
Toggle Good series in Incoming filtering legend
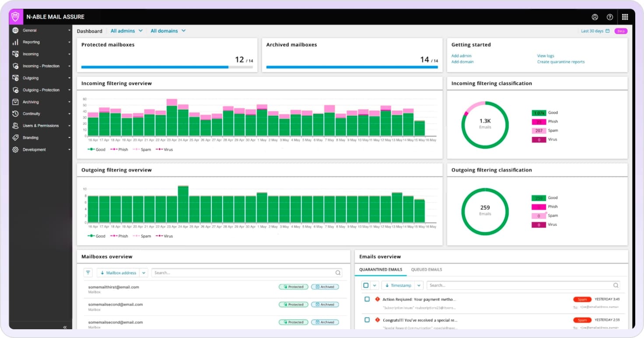96,150
